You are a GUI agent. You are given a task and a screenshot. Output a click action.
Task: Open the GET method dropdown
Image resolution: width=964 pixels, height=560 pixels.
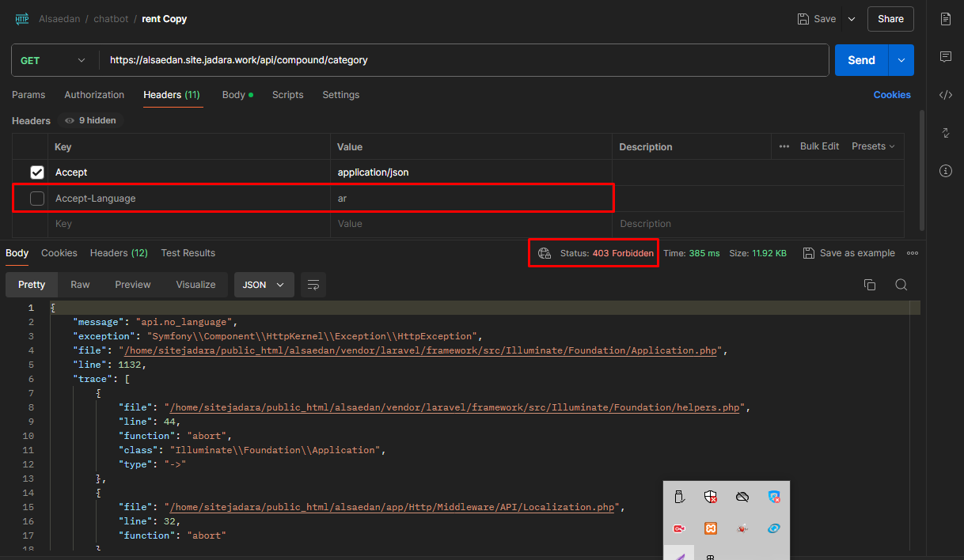point(53,60)
